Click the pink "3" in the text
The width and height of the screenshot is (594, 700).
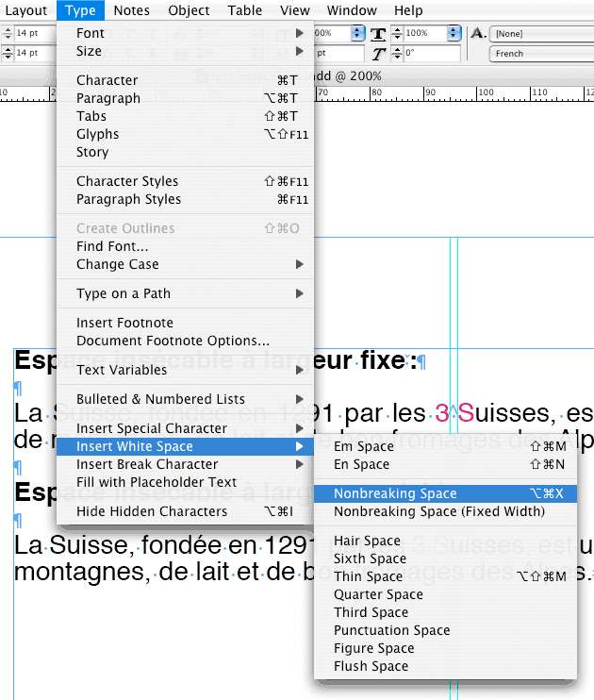(441, 413)
